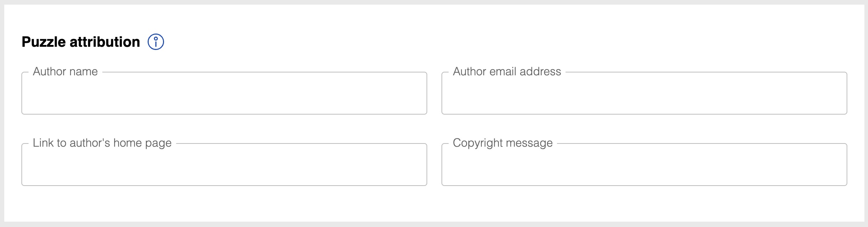868x227 pixels.
Task: Click the 'Author email address' label text
Action: click(507, 71)
